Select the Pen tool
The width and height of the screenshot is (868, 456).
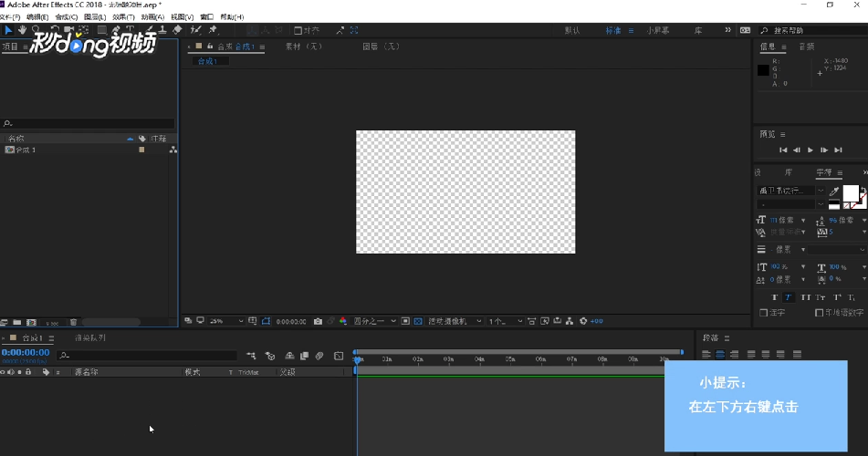click(x=116, y=30)
